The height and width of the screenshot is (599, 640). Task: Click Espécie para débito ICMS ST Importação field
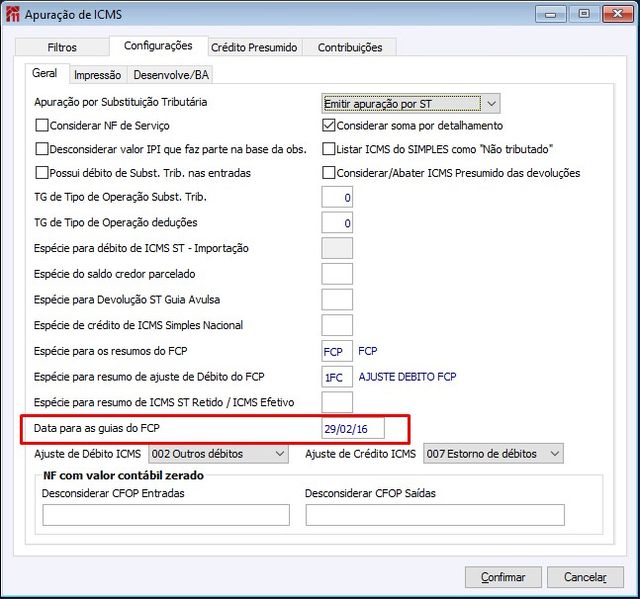[x=337, y=248]
